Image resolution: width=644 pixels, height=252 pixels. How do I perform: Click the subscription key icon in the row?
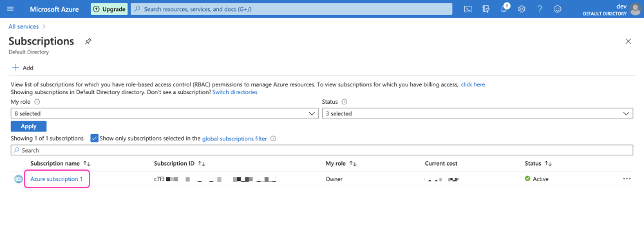pos(19,179)
